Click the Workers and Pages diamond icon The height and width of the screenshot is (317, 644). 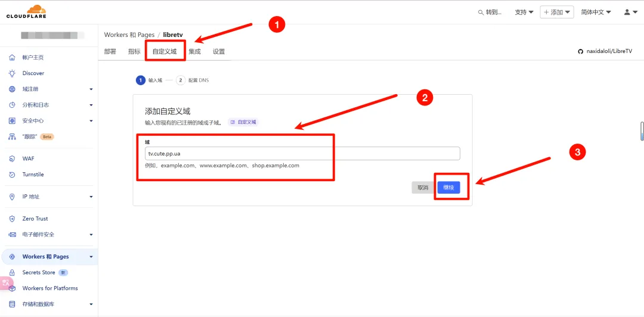click(x=13, y=257)
